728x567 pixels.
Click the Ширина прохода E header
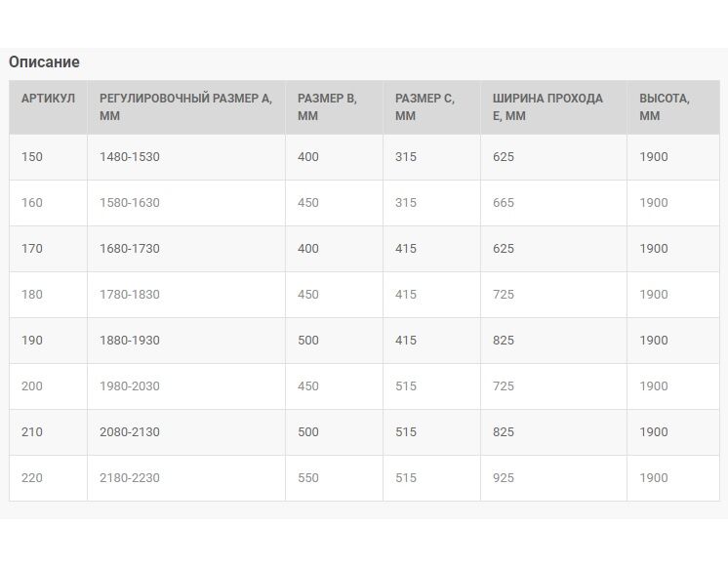tap(547, 106)
